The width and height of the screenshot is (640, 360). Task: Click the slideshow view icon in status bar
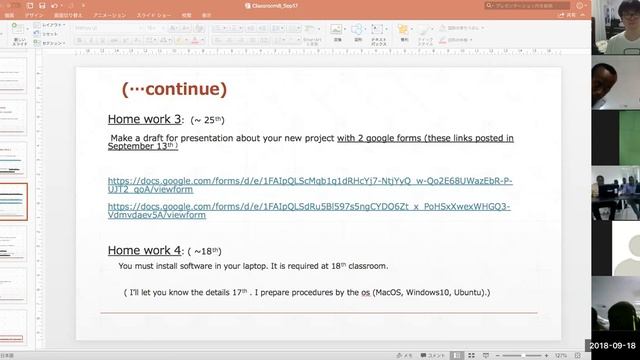tap(486, 356)
